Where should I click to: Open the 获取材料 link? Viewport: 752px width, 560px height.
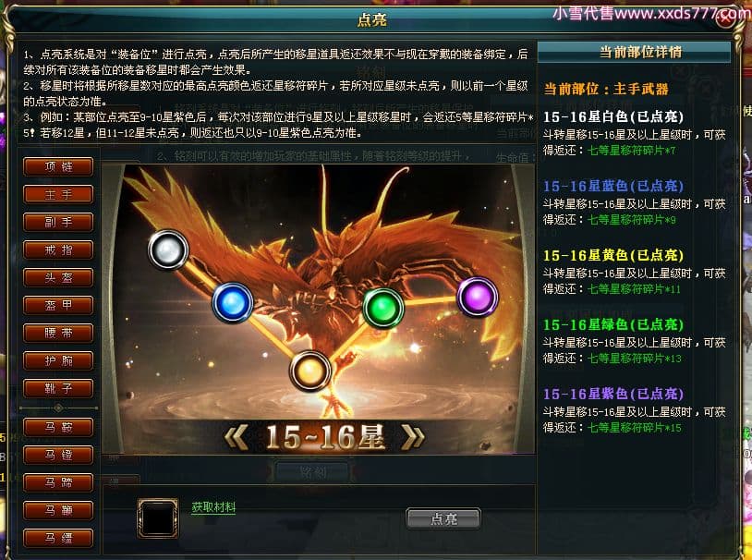point(213,507)
